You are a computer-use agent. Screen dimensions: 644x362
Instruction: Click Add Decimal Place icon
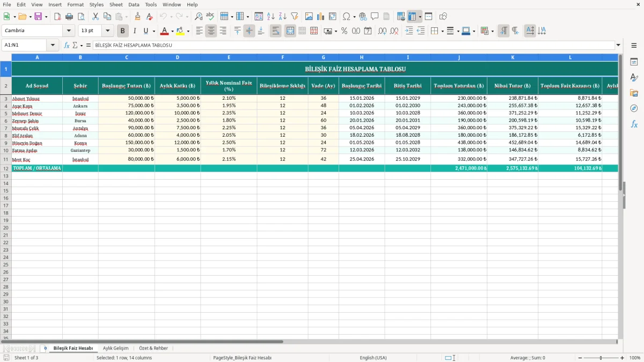tap(383, 31)
